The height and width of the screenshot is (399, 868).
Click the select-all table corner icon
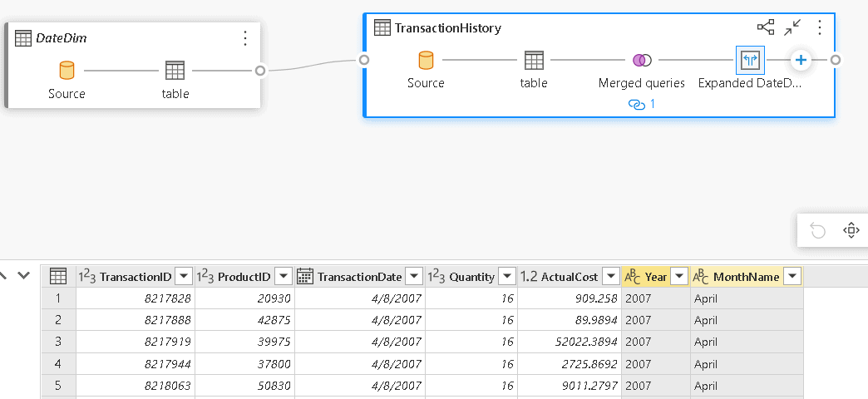click(58, 277)
